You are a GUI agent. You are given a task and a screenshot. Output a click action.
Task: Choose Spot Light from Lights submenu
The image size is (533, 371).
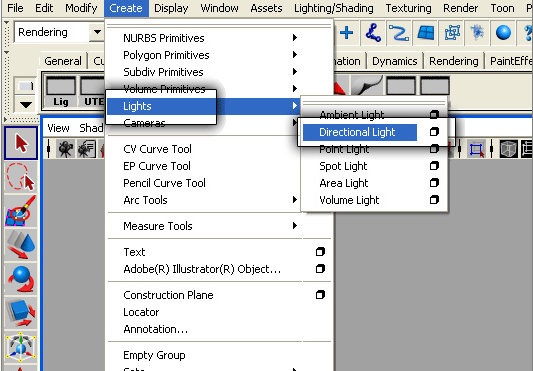click(343, 166)
